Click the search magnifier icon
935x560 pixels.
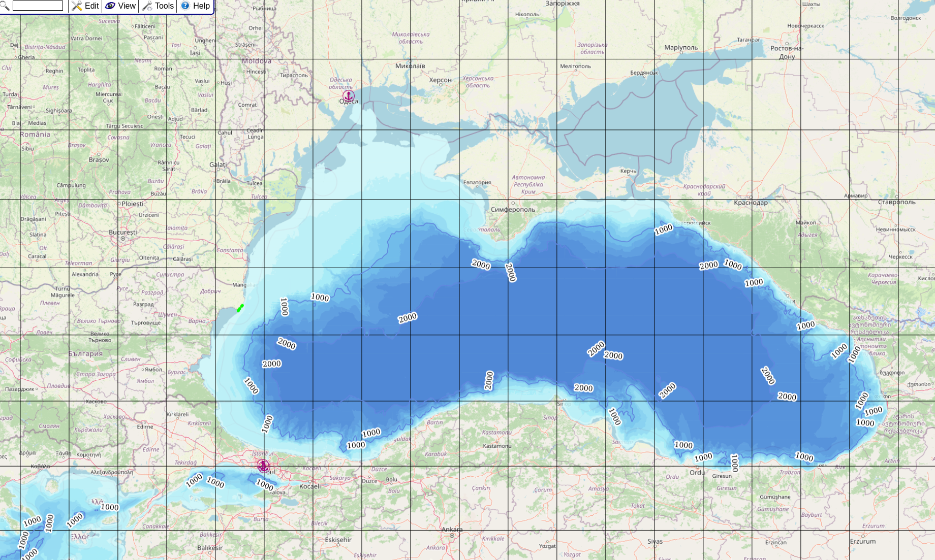point(5,6)
